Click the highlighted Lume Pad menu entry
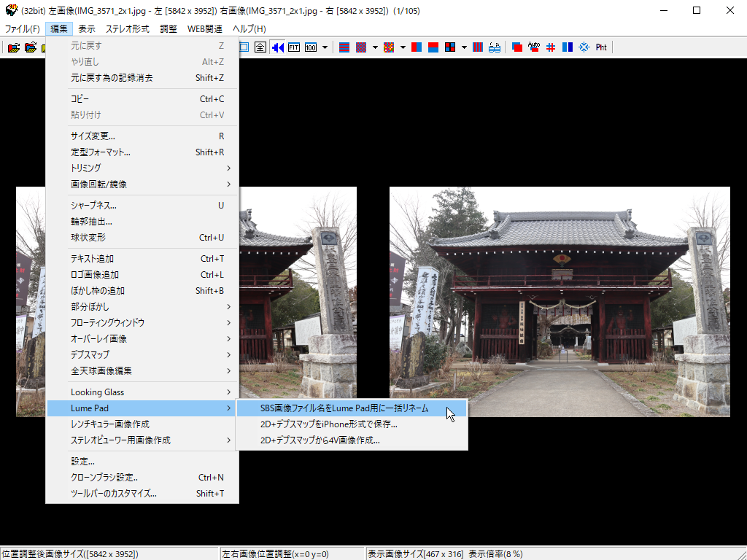 [142, 408]
